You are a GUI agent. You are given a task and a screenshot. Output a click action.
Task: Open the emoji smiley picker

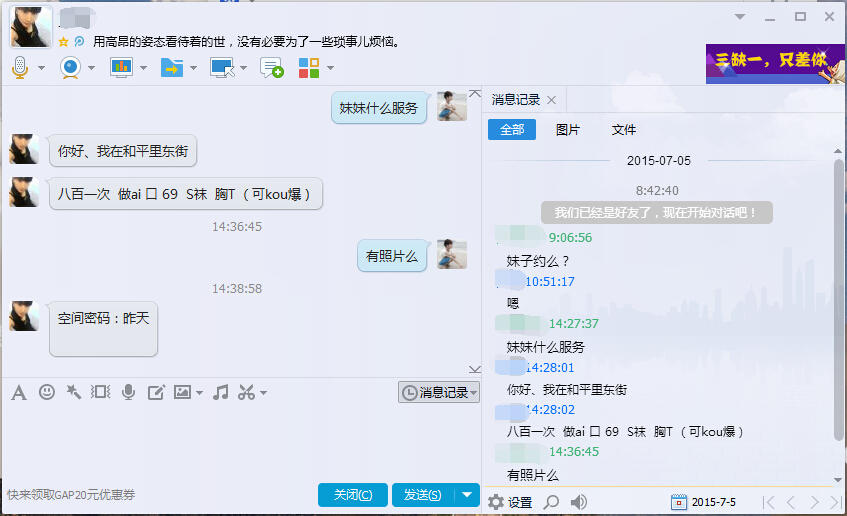47,392
